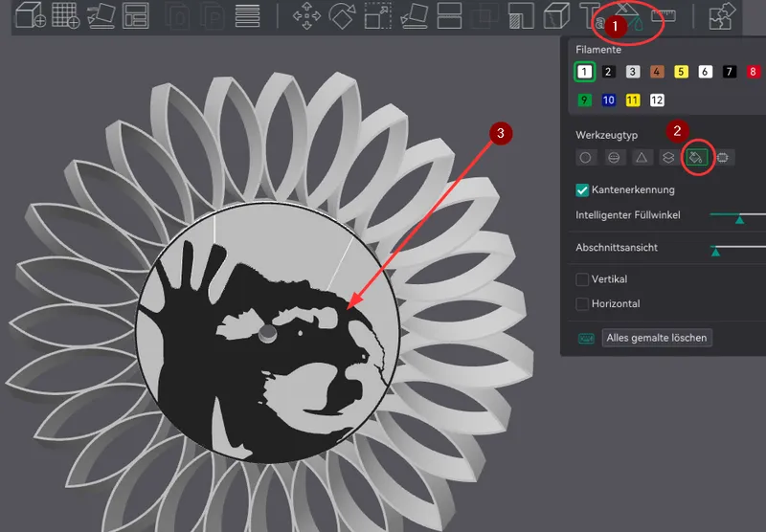Select the Move tool arrows icon
This screenshot has height=532, width=766.
pyautogui.click(x=306, y=15)
